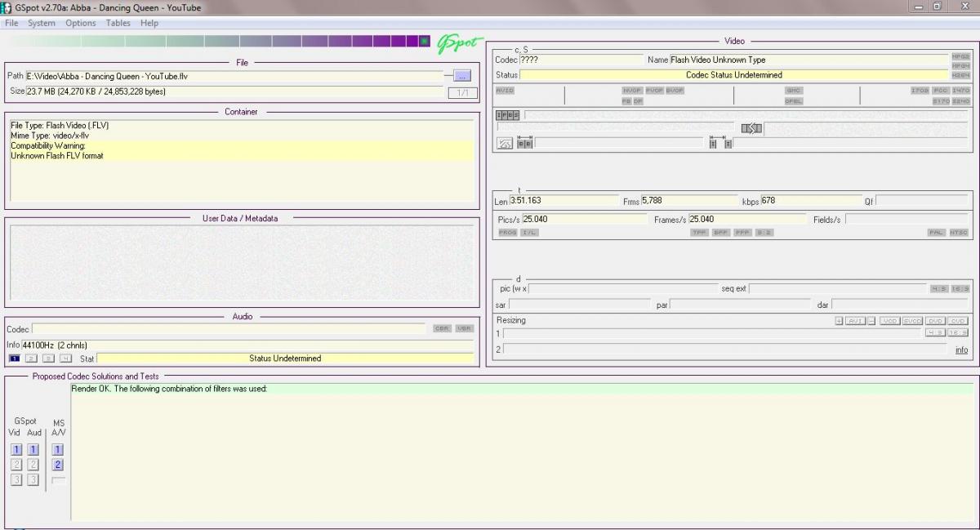Select audio stream 2 button
This screenshot has width=980, height=530.
coord(31,359)
